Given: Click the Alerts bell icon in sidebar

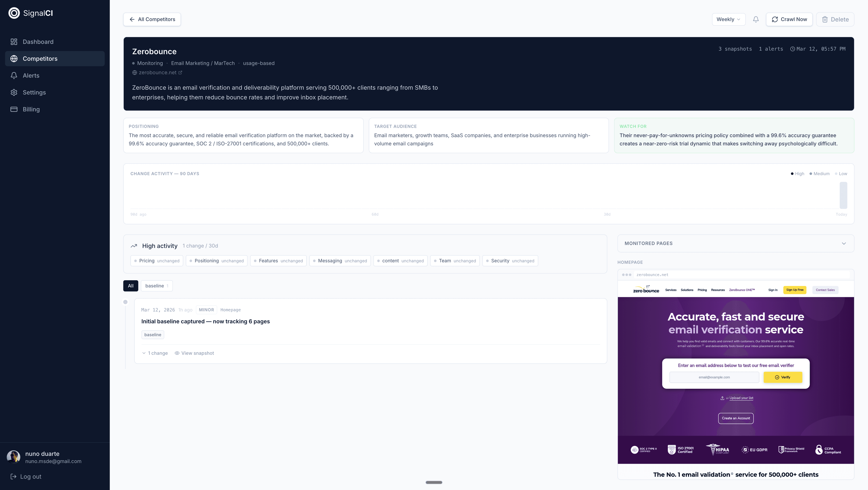Looking at the screenshot, I should [14, 75].
